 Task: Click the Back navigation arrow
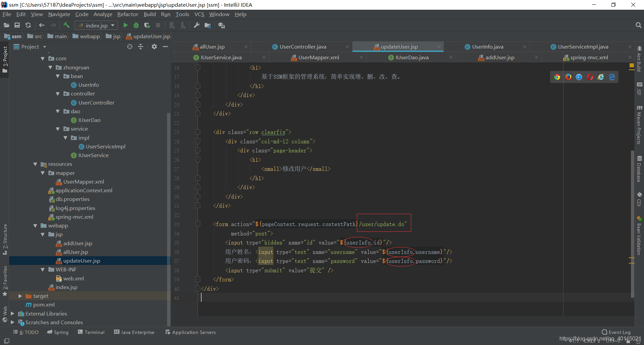click(x=42, y=25)
